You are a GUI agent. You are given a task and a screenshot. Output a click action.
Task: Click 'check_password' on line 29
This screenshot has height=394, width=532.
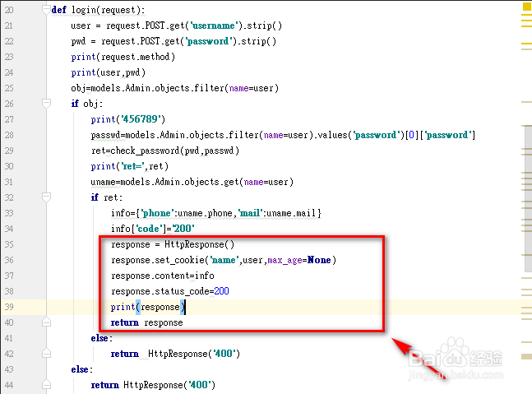145,151
